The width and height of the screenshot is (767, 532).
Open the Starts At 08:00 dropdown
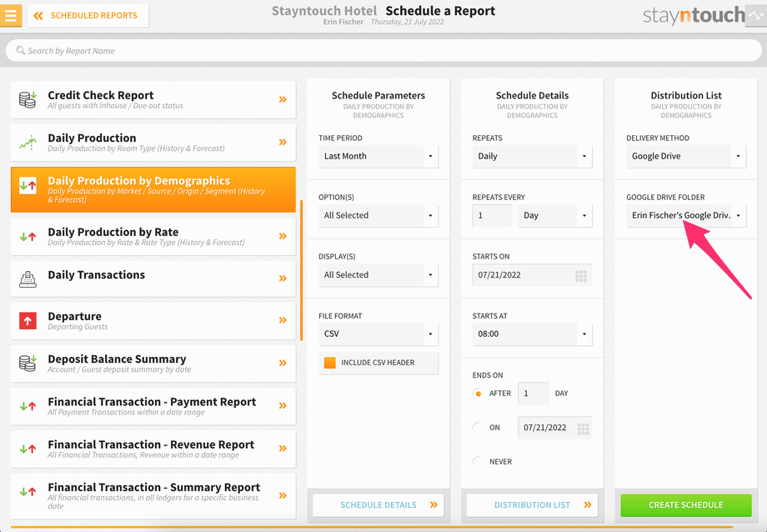click(532, 334)
